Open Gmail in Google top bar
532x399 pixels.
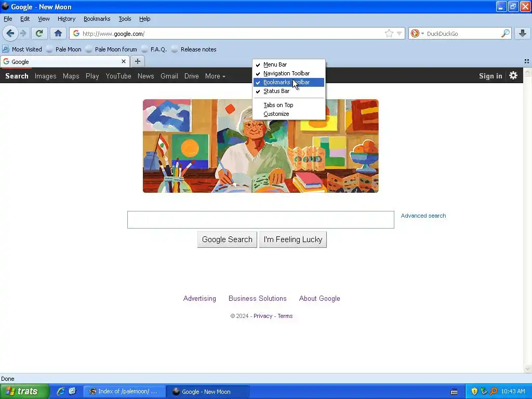click(169, 76)
